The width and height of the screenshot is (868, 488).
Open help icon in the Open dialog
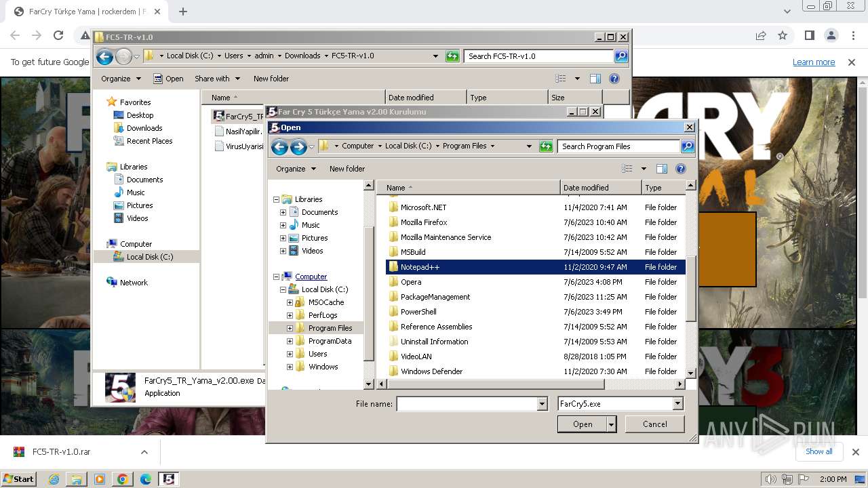(681, 169)
